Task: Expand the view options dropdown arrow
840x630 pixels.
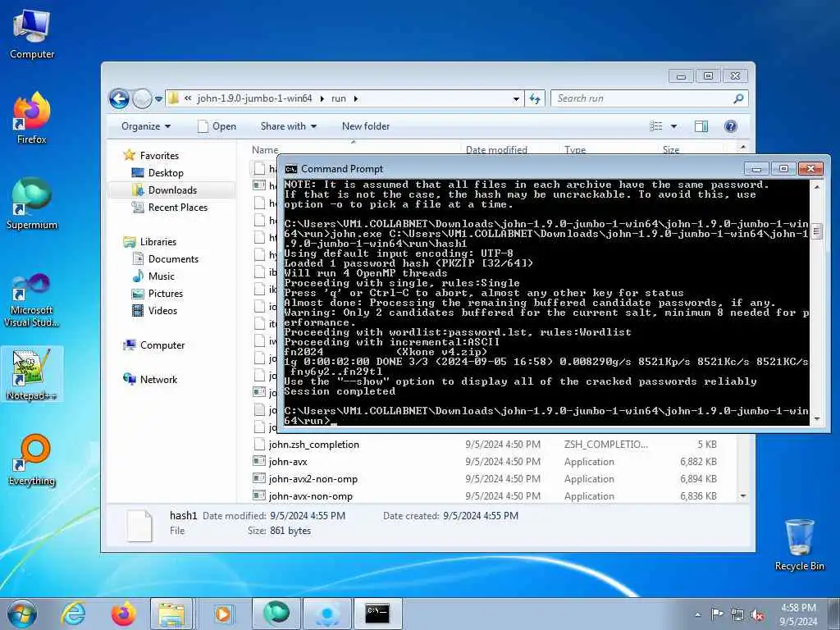Action: pyautogui.click(x=674, y=126)
